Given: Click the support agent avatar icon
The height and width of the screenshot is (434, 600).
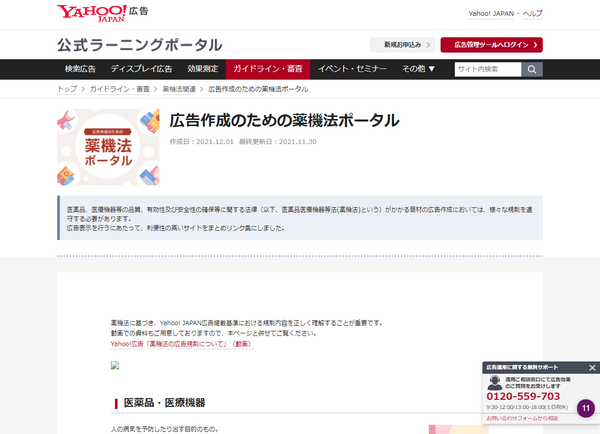Looking at the screenshot, I should click(x=494, y=383).
